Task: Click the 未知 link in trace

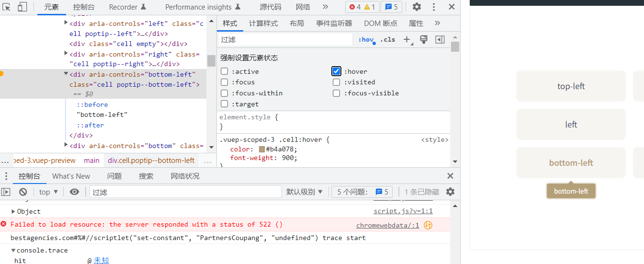Action: (x=101, y=260)
